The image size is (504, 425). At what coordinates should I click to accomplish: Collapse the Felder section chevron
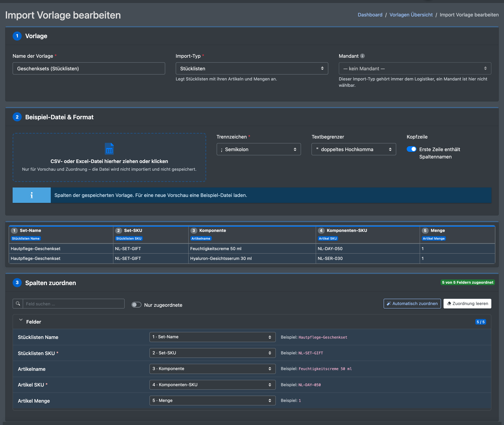click(x=21, y=320)
